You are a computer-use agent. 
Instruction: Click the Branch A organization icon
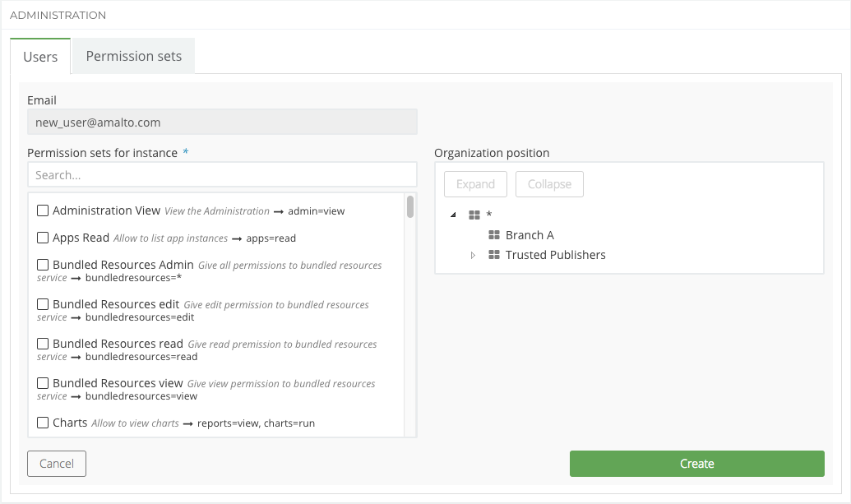click(494, 235)
